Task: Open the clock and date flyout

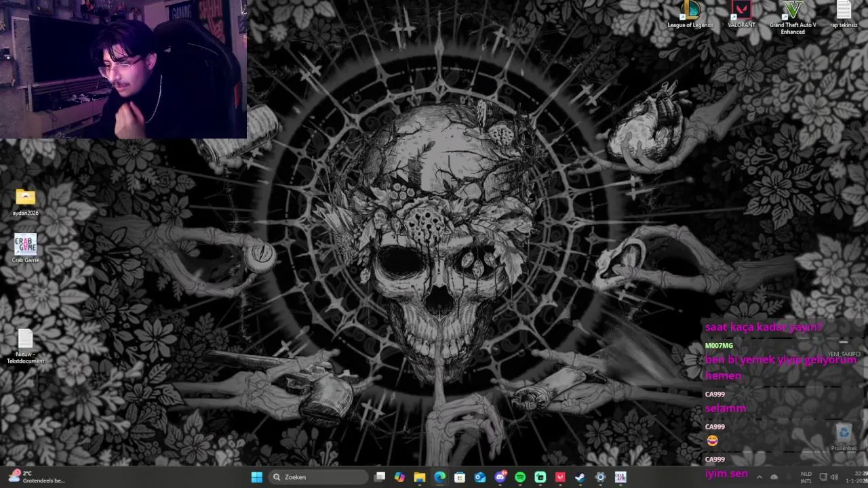Action: (x=856, y=477)
